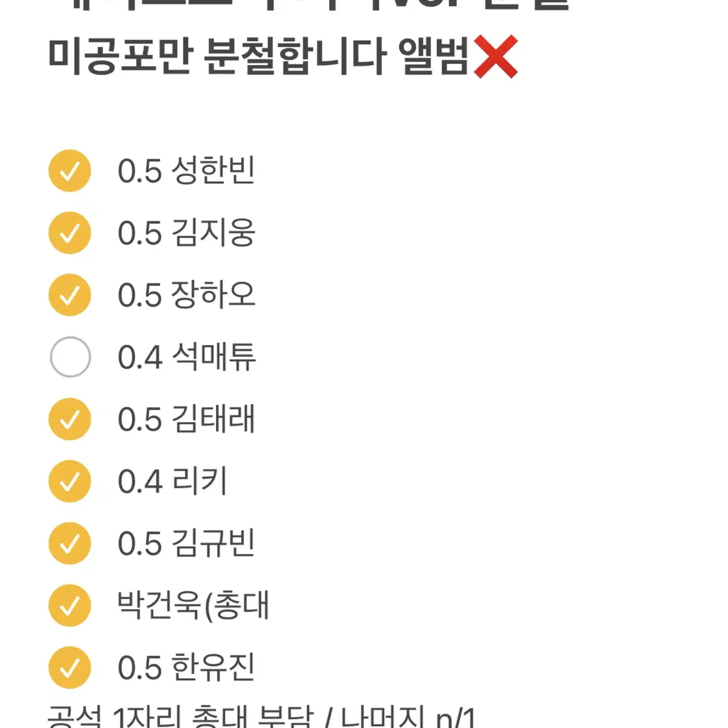Toggle the 0.4 리키 checkmark
This screenshot has width=728, height=728.
pyautogui.click(x=70, y=482)
